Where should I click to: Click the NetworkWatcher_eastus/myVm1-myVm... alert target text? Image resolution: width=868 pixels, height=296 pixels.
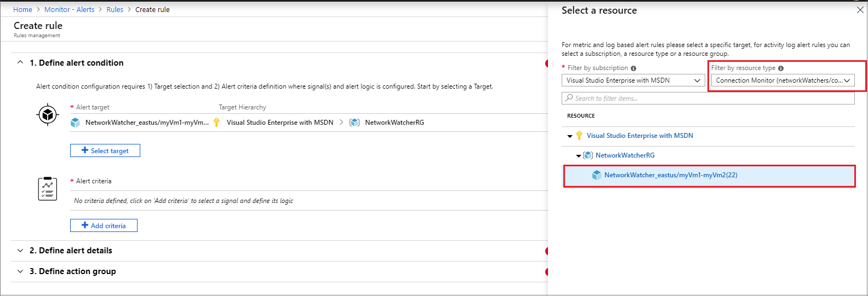(147, 123)
